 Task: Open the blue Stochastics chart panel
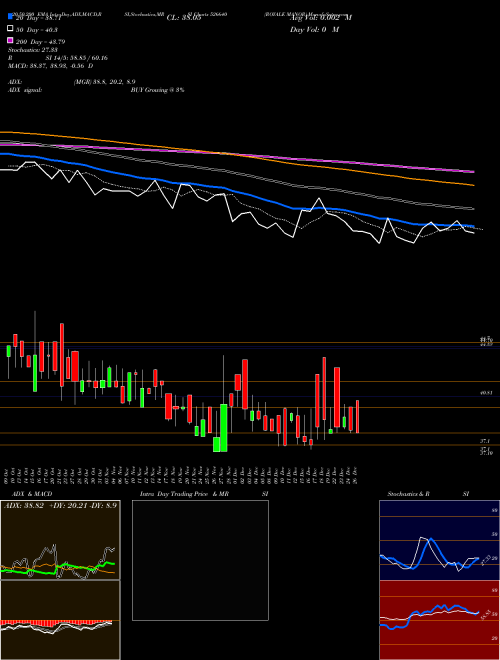point(439,540)
